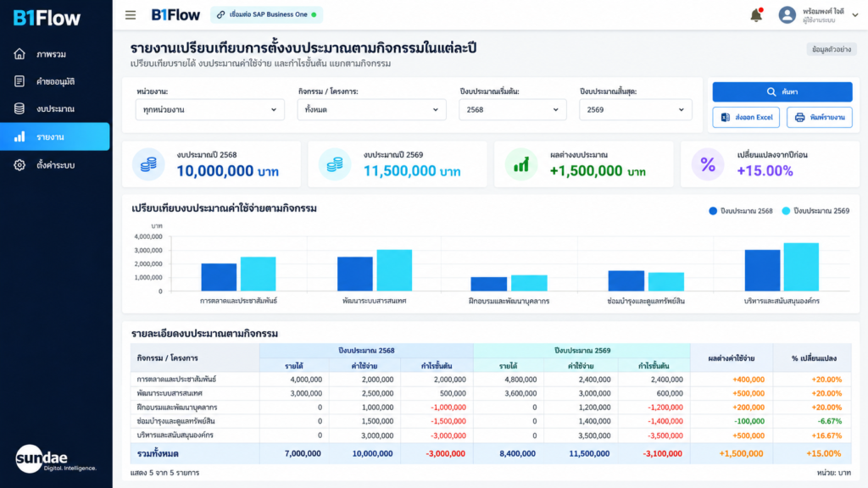
Task: Click the database icon beside งบประมาณ
Action: [19, 108]
